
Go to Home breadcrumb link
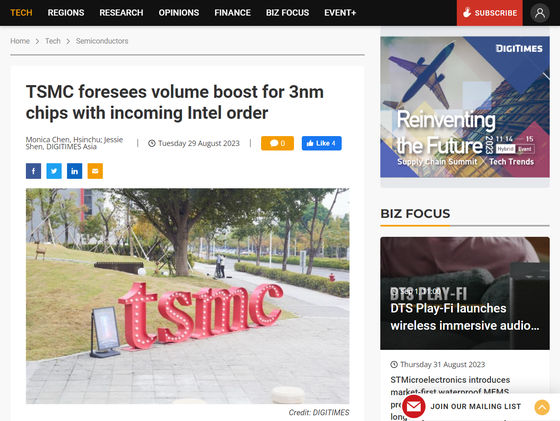[x=20, y=41]
